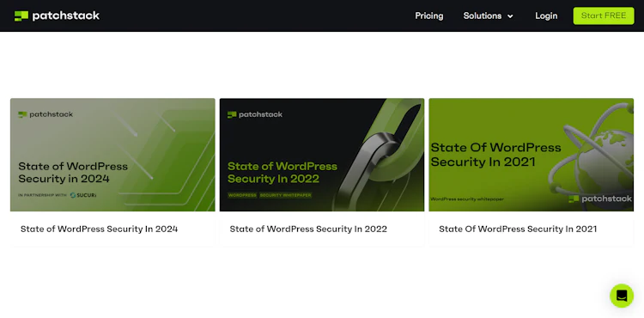Click the patchstack logo on the 2024 card image
Screen dimensions: 644x318
tap(46, 114)
